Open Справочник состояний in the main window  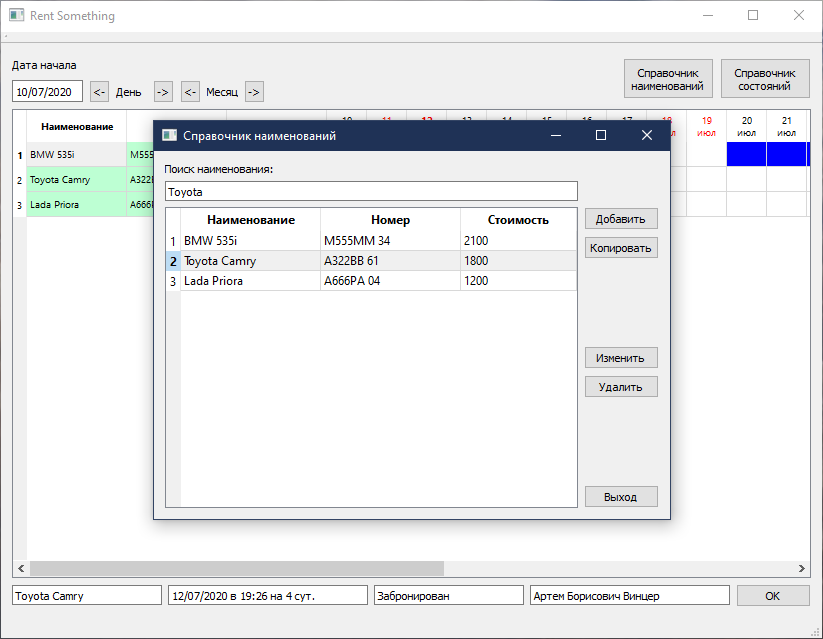pos(765,79)
